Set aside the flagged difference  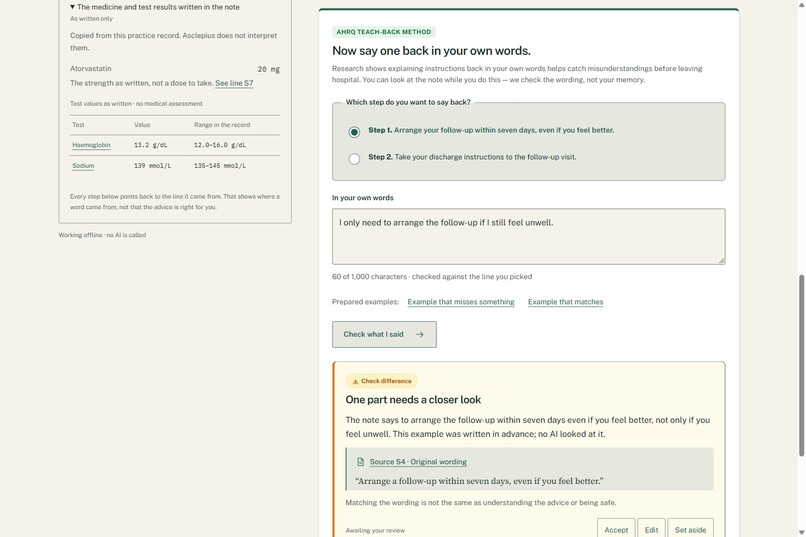[x=690, y=529]
